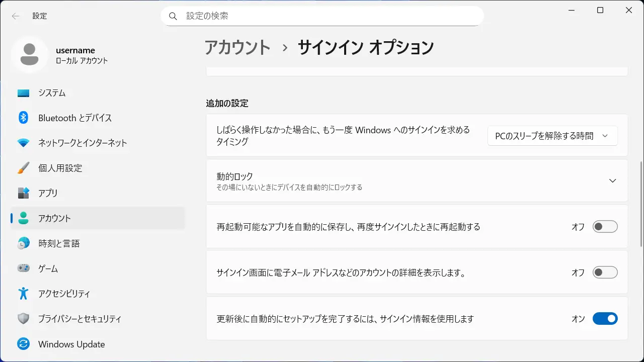Click the アプリ icon in sidebar
This screenshot has height=362, width=644.
pyautogui.click(x=23, y=193)
